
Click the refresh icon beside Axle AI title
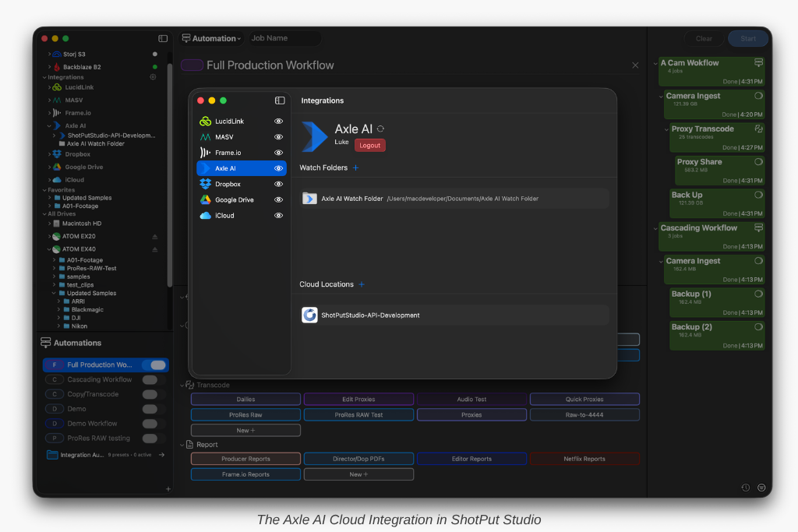coord(380,129)
